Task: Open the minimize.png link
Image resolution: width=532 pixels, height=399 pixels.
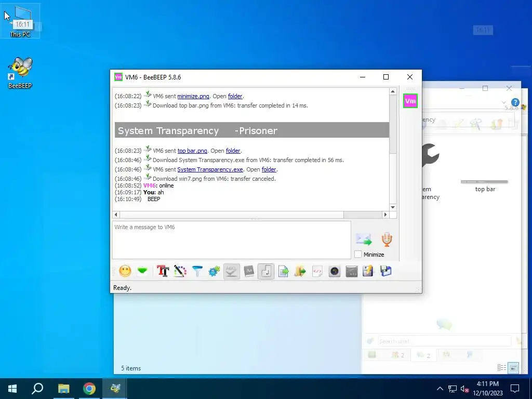Action: tap(193, 96)
